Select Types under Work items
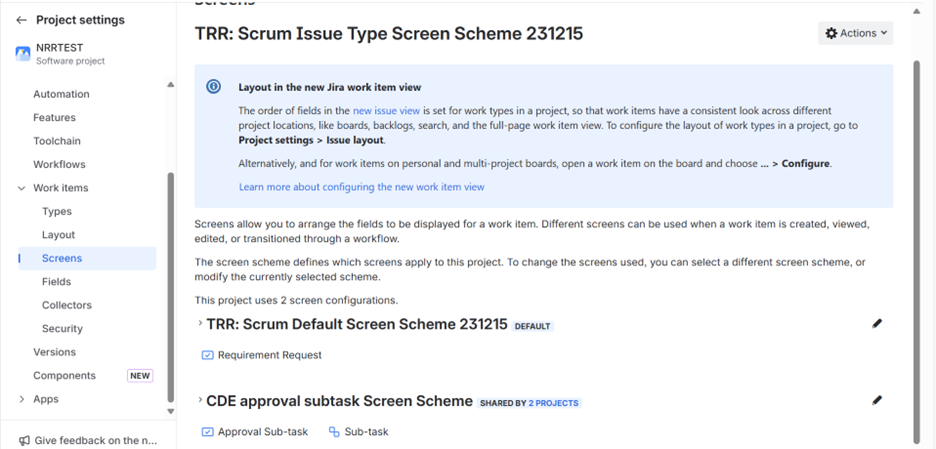Viewport: 936px width, 449px height. [57, 211]
